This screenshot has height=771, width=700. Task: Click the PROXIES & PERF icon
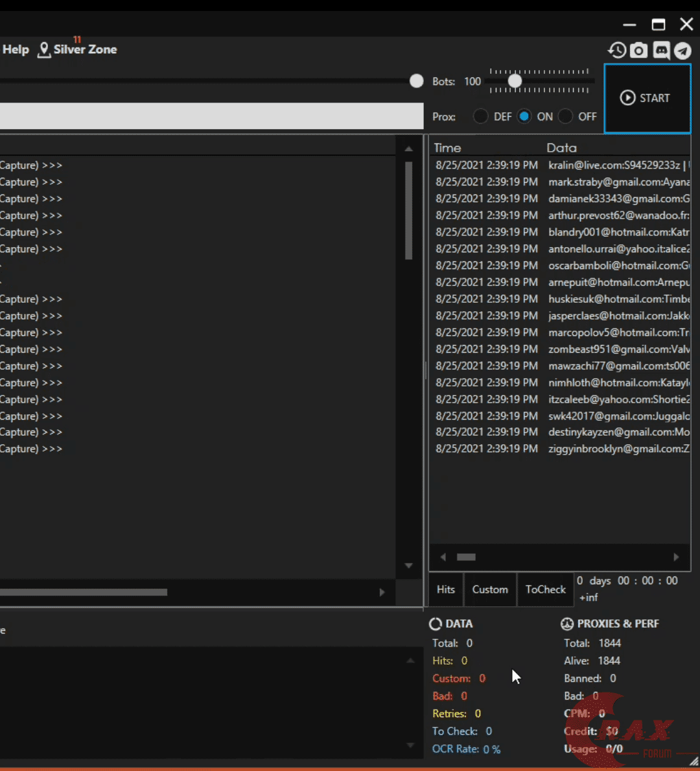pyautogui.click(x=567, y=624)
